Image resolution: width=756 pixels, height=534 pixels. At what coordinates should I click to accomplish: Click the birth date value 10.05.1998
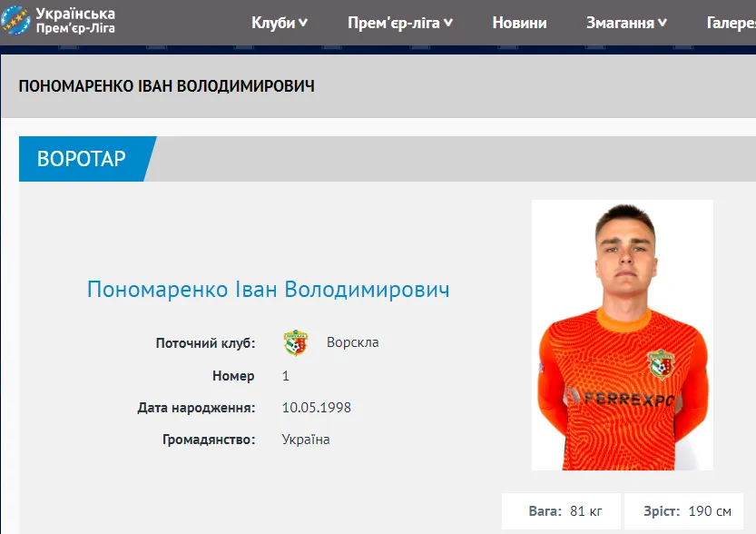(316, 408)
